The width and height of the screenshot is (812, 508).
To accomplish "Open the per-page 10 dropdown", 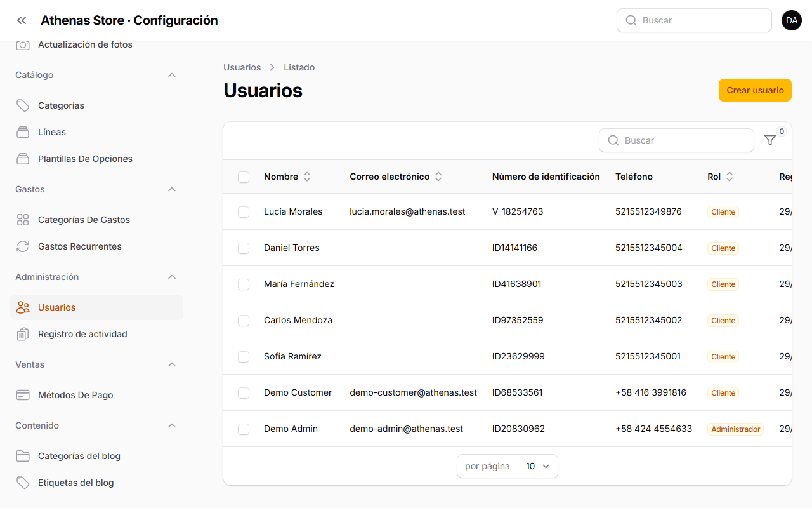I will coord(538,466).
